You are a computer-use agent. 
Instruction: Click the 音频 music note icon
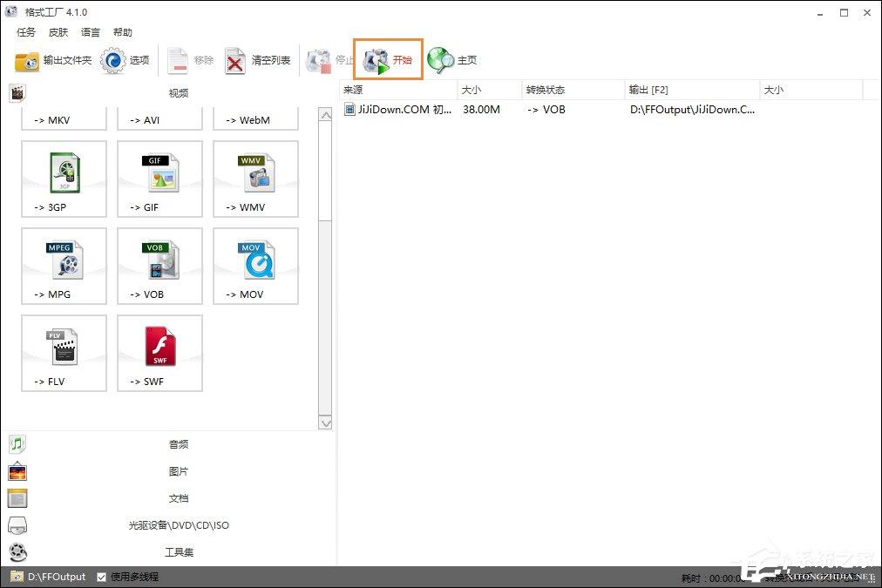pos(17,444)
